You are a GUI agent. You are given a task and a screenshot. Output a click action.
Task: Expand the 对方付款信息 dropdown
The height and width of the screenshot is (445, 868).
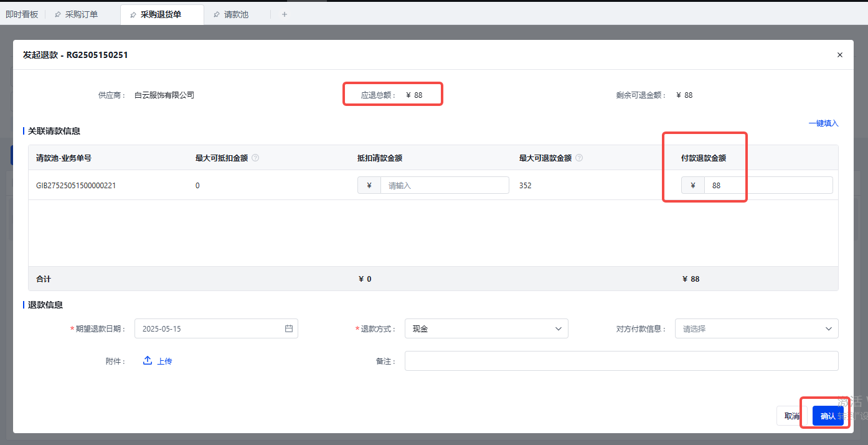(757, 328)
